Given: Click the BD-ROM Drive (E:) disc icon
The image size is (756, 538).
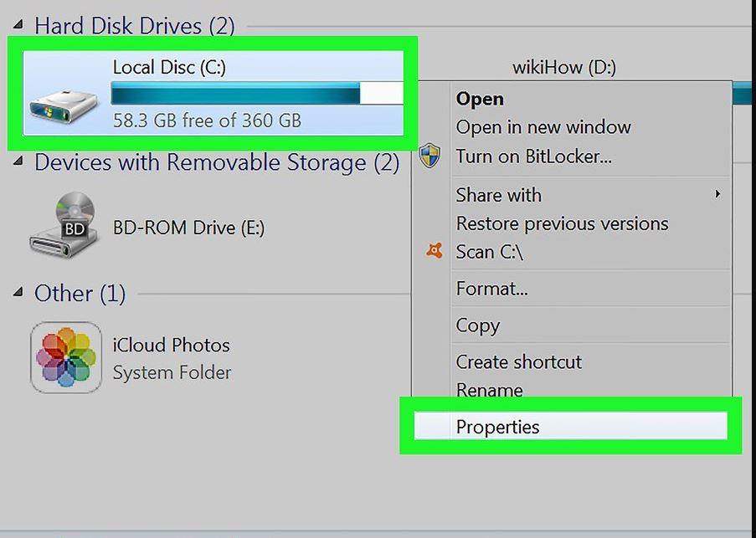Looking at the screenshot, I should pos(64,225).
